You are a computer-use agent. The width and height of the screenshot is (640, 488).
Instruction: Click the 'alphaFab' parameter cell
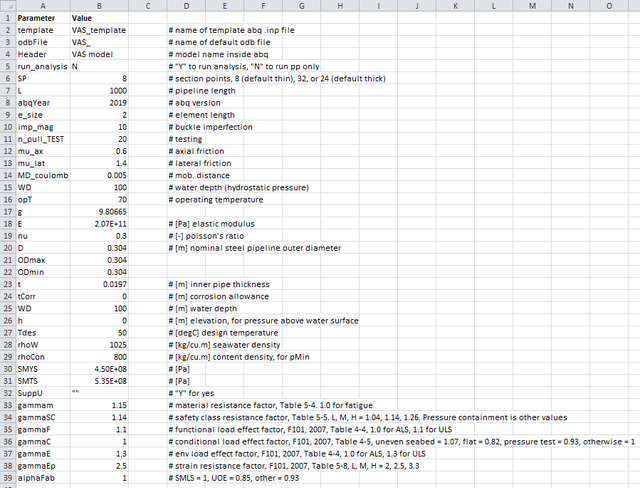[43, 478]
